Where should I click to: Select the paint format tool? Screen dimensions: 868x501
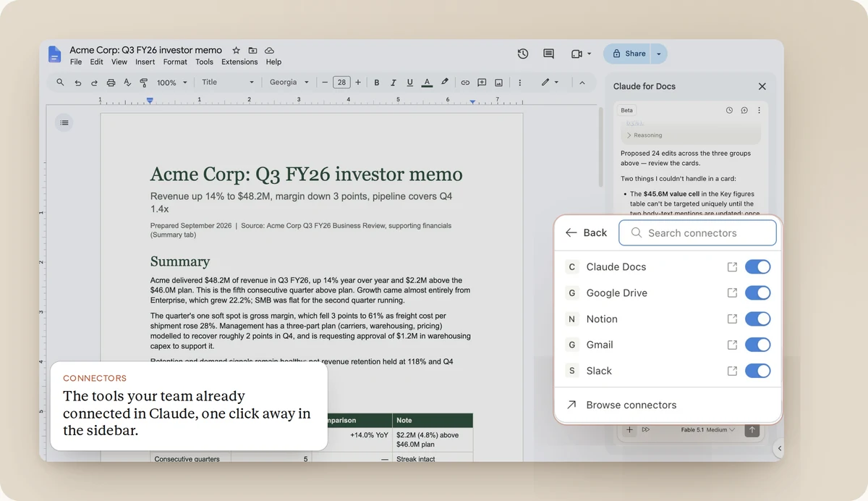click(143, 83)
